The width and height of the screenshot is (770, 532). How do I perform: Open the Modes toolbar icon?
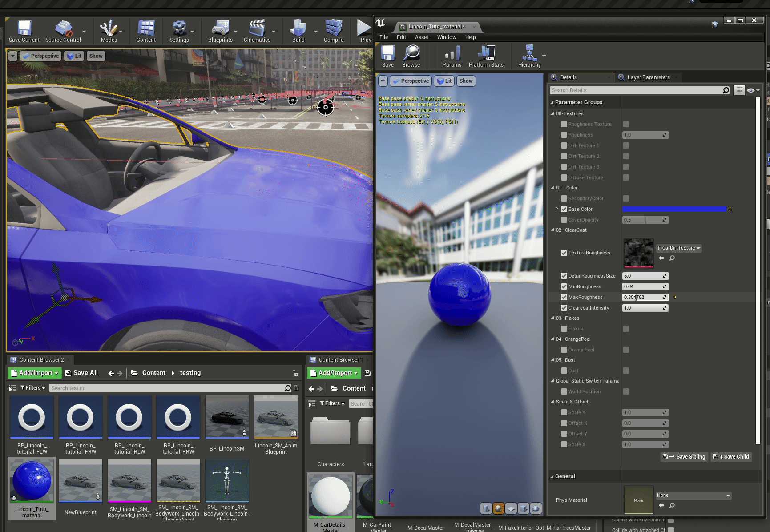[109, 31]
